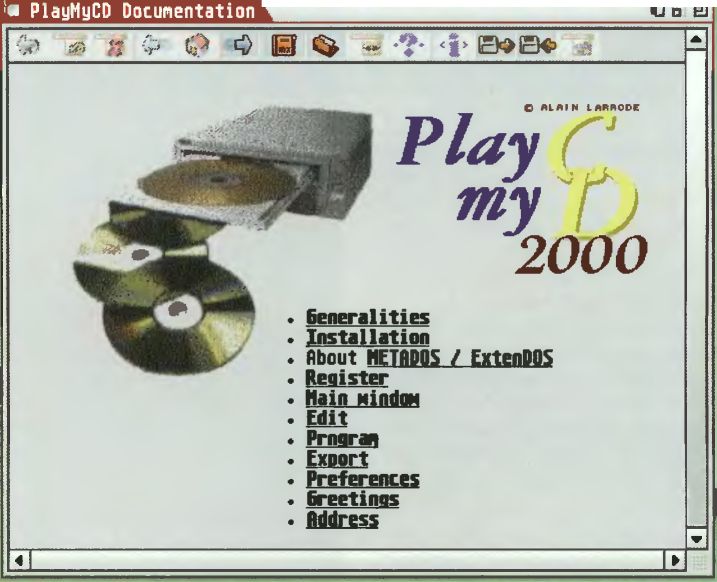The image size is (717, 582).
Task: Click the floppy disk with right arrow icon
Action: point(495,45)
